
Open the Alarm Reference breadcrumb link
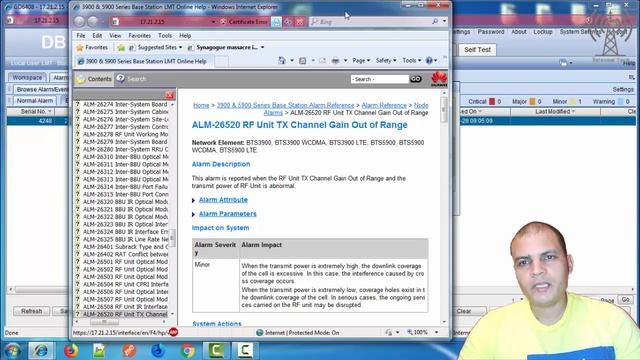click(384, 105)
